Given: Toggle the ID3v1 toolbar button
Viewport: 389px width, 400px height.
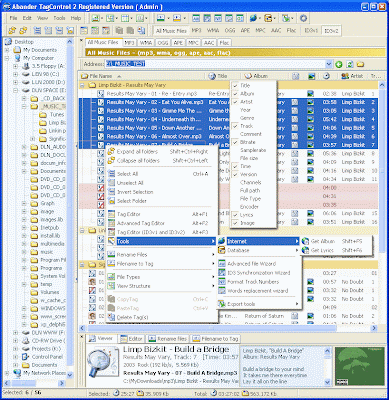Looking at the screenshot, I should tap(311, 30).
